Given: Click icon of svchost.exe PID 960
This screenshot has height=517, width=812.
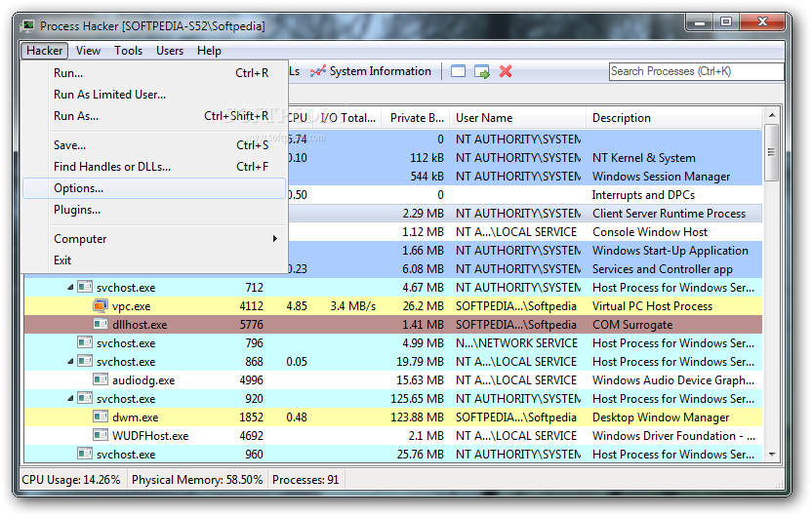Looking at the screenshot, I should coord(85,454).
